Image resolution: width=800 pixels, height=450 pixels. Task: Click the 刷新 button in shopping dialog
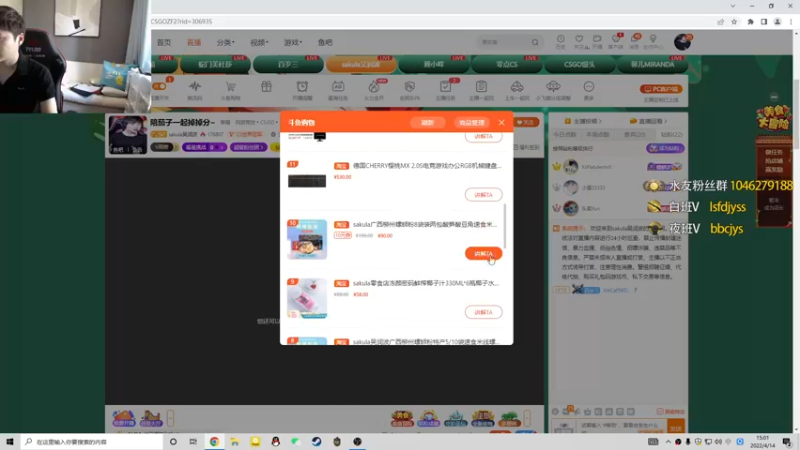coord(428,122)
